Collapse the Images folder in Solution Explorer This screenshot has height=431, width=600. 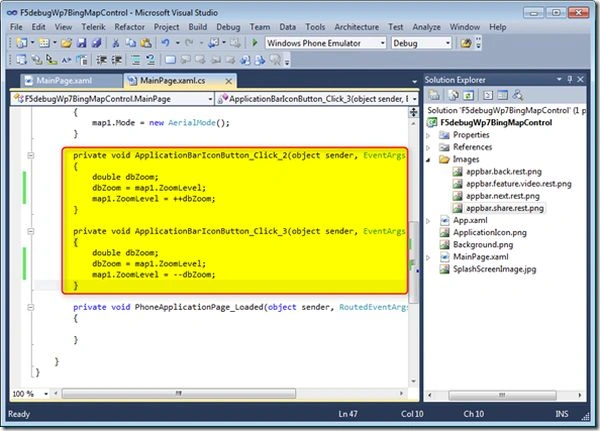(429, 160)
